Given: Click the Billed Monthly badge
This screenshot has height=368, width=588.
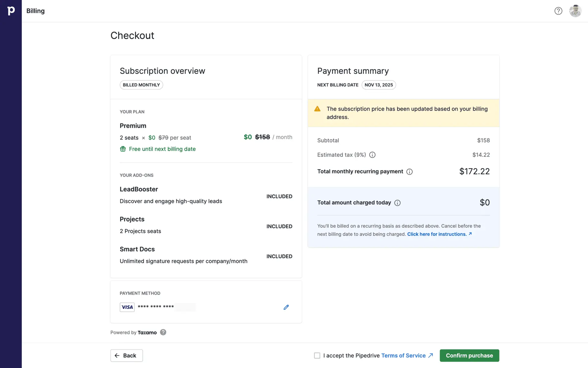Looking at the screenshot, I should coord(141,85).
